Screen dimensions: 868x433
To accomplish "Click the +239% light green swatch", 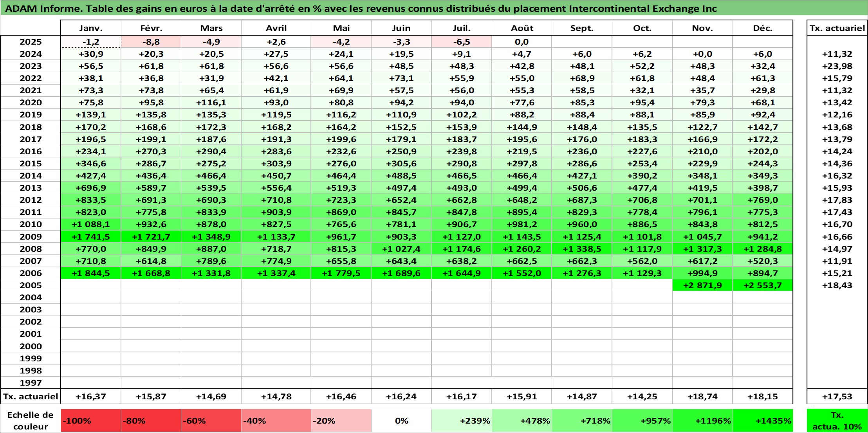I will tap(462, 421).
